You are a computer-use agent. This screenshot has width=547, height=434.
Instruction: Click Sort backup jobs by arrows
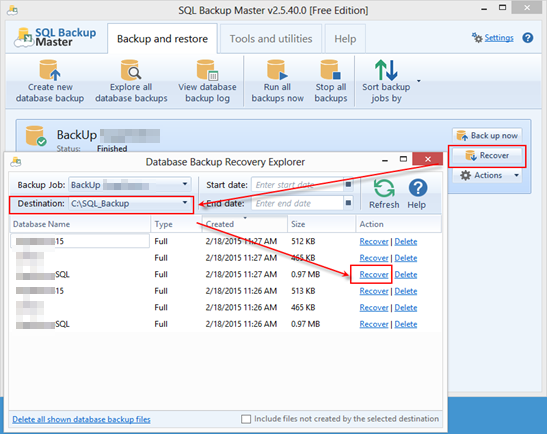click(x=386, y=70)
